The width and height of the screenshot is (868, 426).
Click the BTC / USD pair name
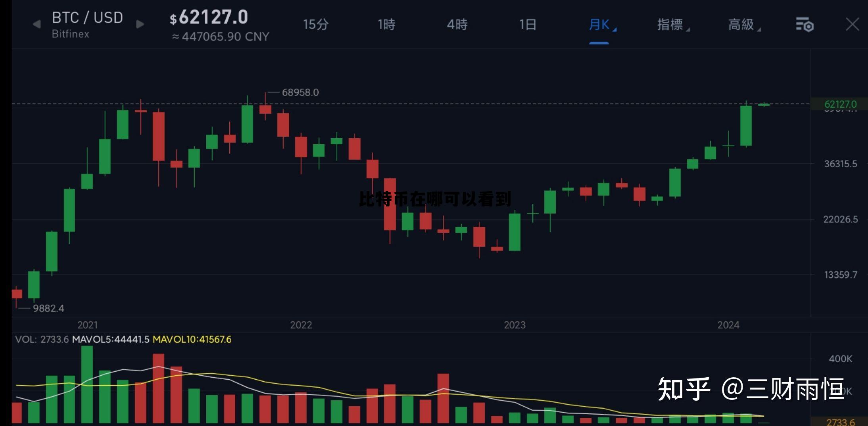(x=87, y=18)
